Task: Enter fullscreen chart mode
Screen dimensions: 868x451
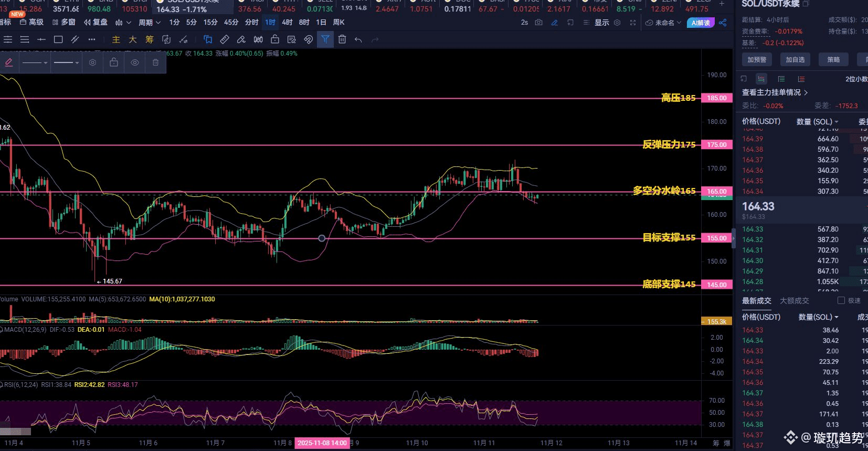Action: coord(633,23)
